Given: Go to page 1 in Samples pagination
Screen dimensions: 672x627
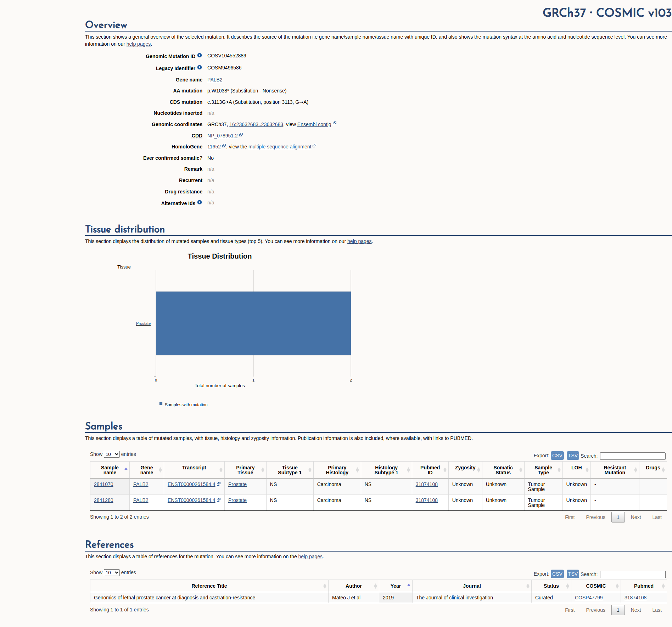Looking at the screenshot, I should tap(618, 517).
